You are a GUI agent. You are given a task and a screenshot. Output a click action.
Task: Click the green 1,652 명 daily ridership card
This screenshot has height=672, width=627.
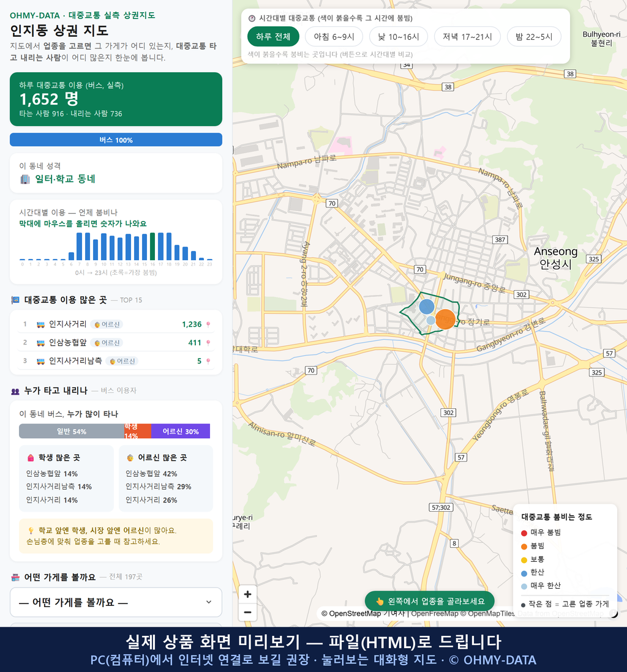pyautogui.click(x=116, y=99)
